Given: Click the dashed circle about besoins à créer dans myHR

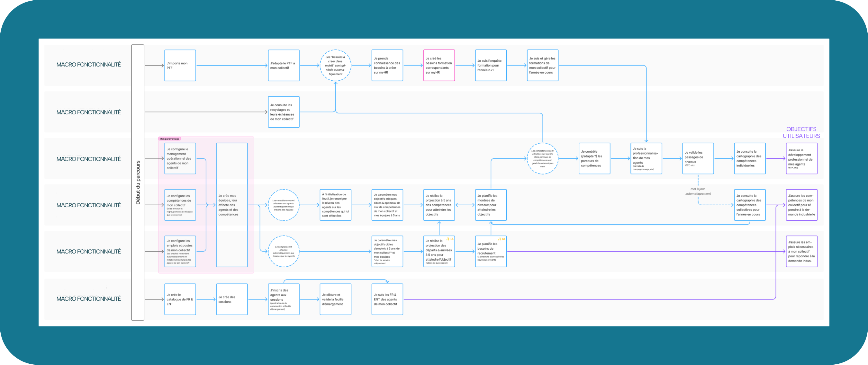Looking at the screenshot, I should (335, 65).
